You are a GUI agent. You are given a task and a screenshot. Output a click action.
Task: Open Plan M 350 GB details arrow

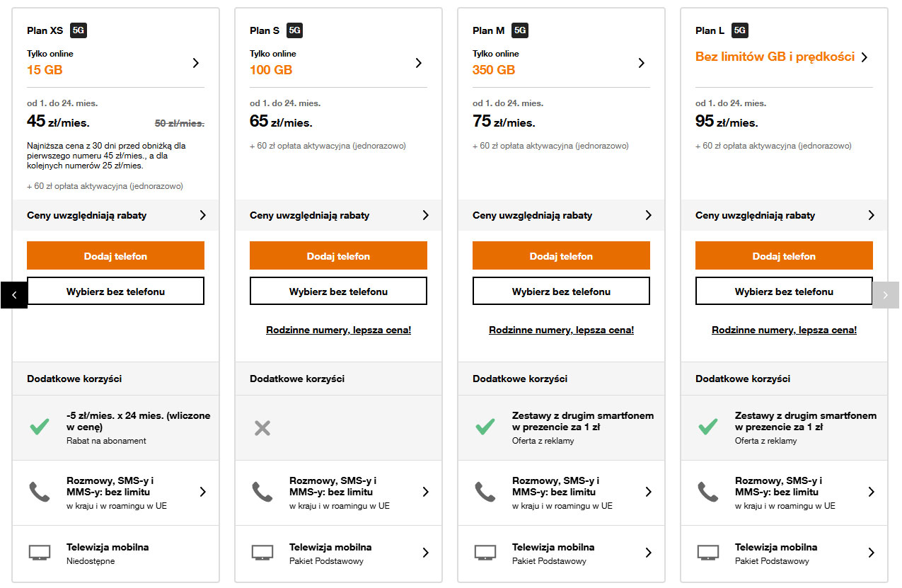coord(642,63)
